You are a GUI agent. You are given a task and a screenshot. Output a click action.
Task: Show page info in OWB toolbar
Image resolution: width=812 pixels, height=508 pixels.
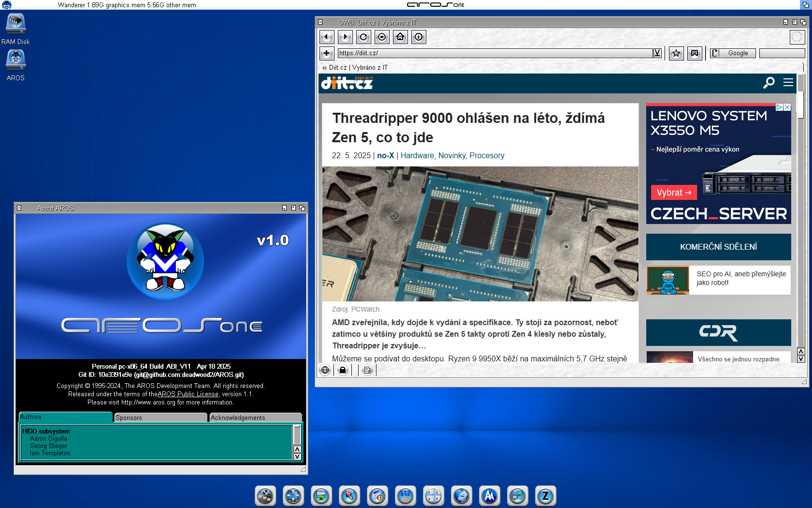click(x=419, y=37)
